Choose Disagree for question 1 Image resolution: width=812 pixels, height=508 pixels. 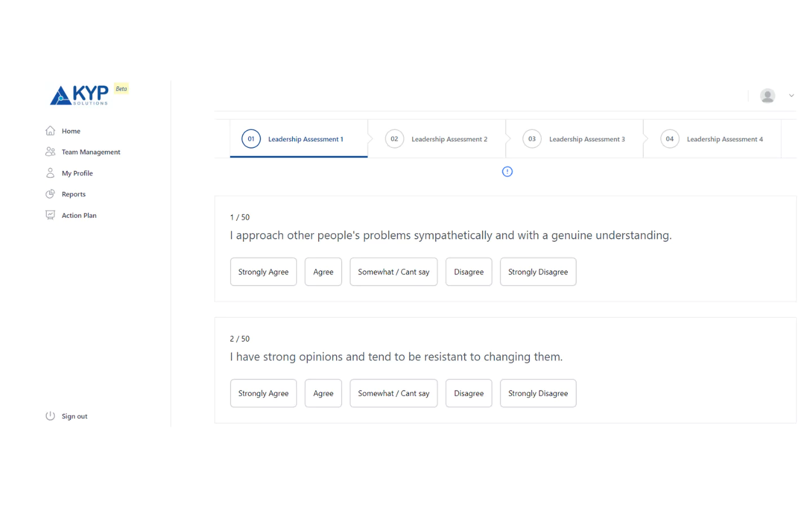point(468,272)
